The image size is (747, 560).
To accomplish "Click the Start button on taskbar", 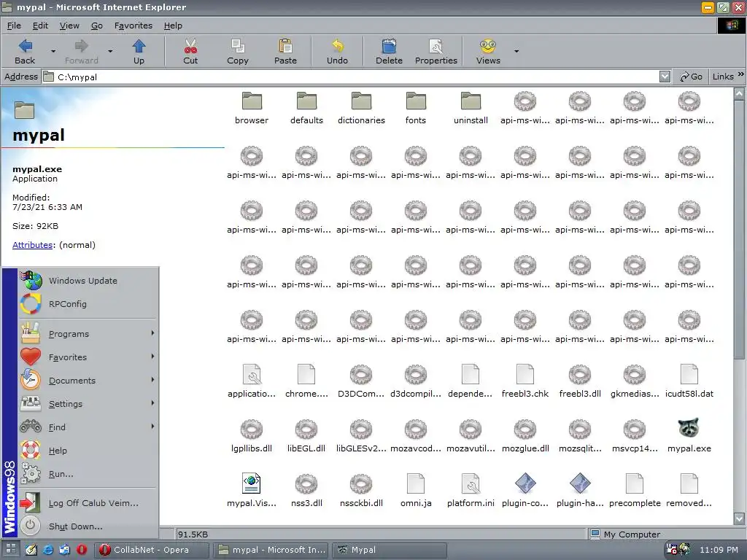I will (x=10, y=549).
